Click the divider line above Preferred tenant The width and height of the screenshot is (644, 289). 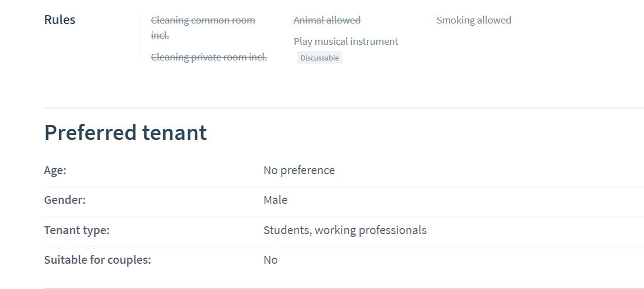(344, 108)
